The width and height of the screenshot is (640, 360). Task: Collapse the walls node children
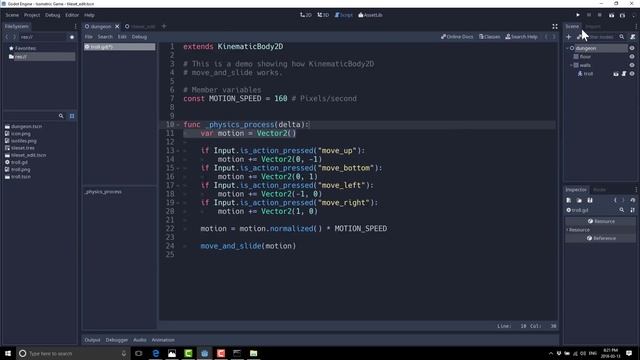[571, 65]
